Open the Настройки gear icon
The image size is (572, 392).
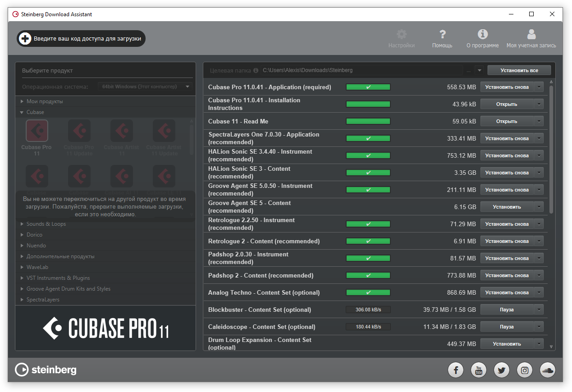[x=401, y=34]
